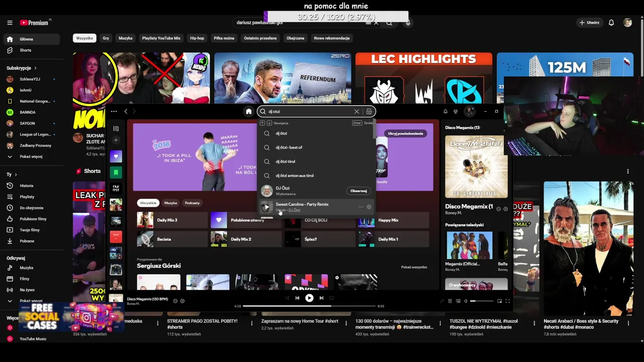
Task: Click Ukryj powiadomienia button in Spotify
Action: (406, 134)
